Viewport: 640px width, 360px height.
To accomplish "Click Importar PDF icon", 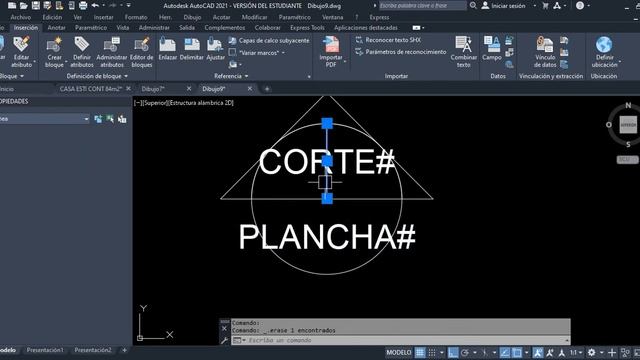I will pos(331,44).
